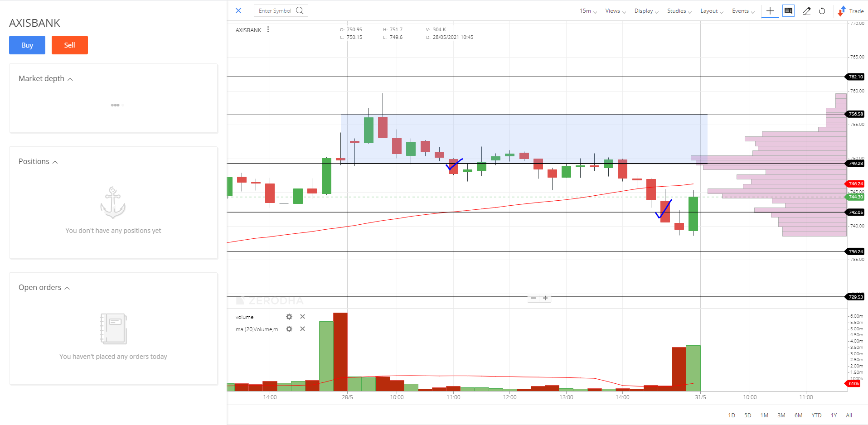Open the Trade arrows icon

tap(842, 11)
